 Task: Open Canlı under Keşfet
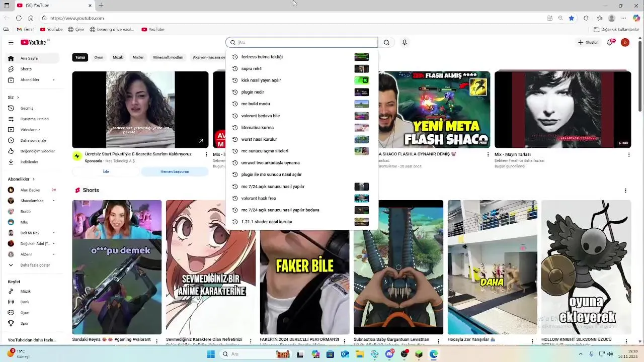click(33, 302)
